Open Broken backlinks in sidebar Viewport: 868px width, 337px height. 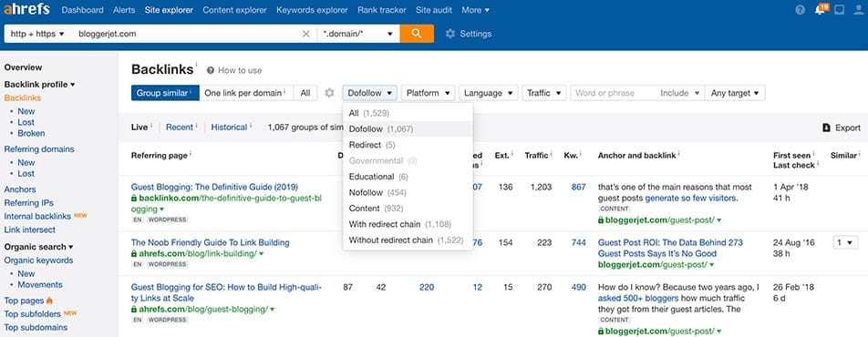31,133
